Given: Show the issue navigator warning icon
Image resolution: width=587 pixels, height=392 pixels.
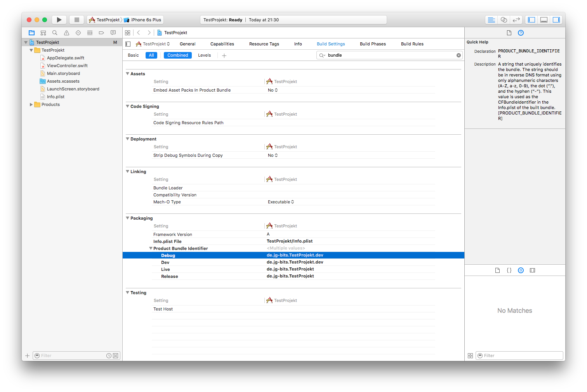Looking at the screenshot, I should pyautogui.click(x=66, y=33).
